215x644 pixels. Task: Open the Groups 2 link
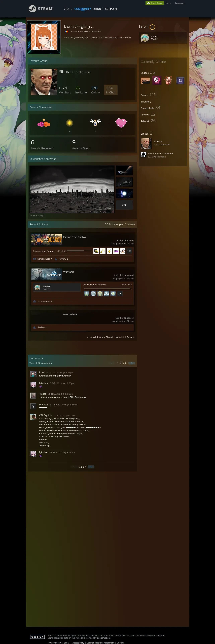click(146, 134)
